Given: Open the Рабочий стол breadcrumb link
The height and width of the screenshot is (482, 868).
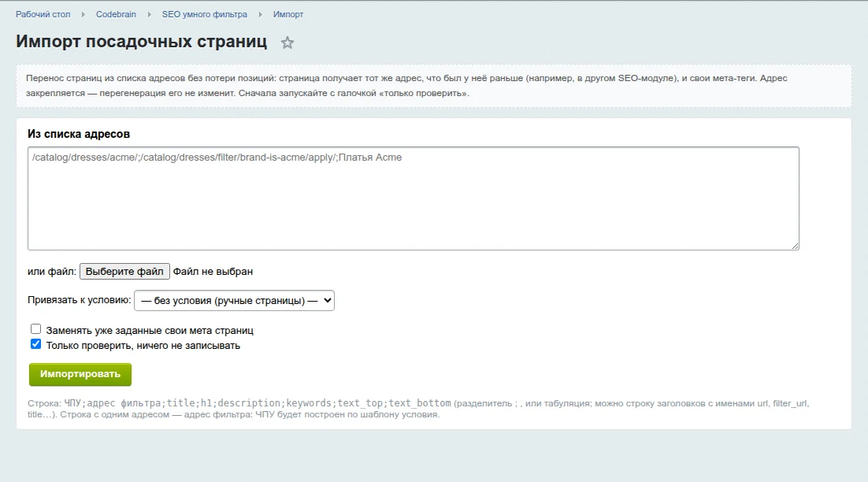Looking at the screenshot, I should [43, 14].
